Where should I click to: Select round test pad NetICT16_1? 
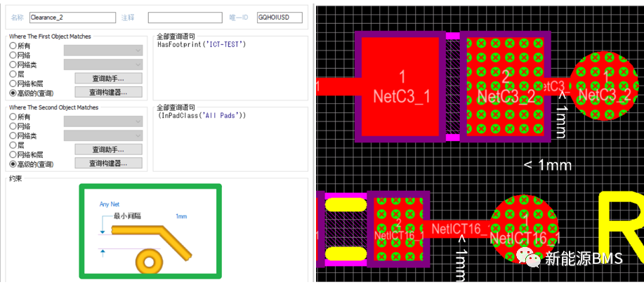(525, 229)
